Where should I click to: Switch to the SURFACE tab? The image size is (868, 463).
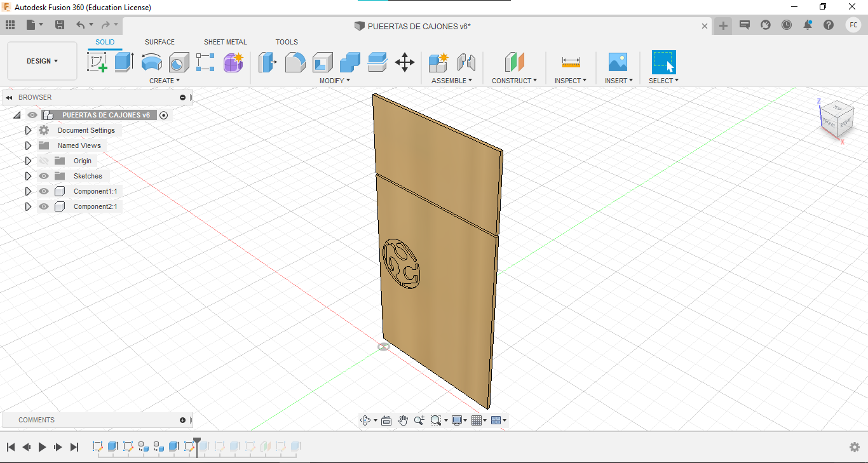(159, 42)
